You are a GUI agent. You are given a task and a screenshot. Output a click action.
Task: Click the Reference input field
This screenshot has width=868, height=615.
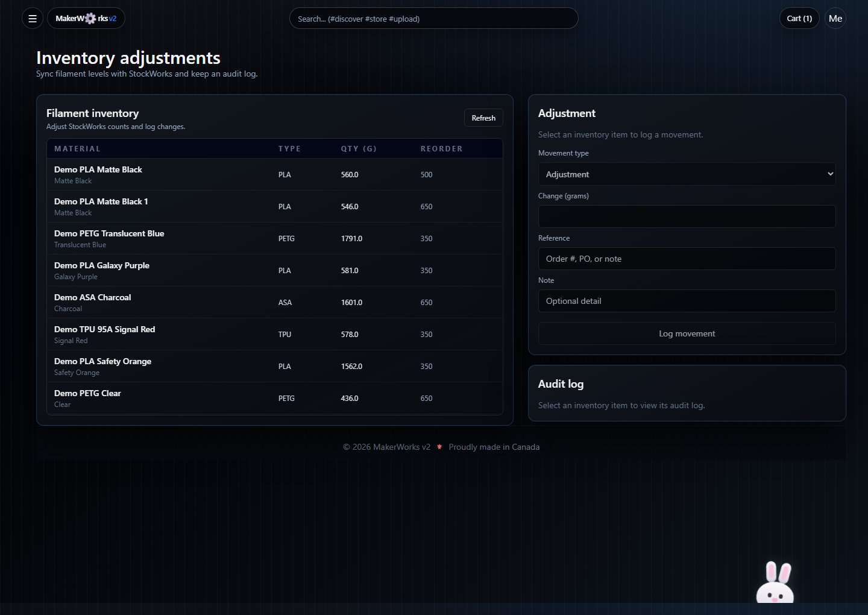[687, 259]
